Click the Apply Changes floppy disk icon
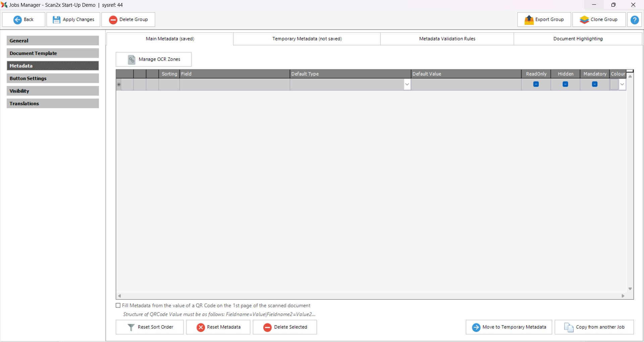The image size is (644, 342). tap(56, 20)
